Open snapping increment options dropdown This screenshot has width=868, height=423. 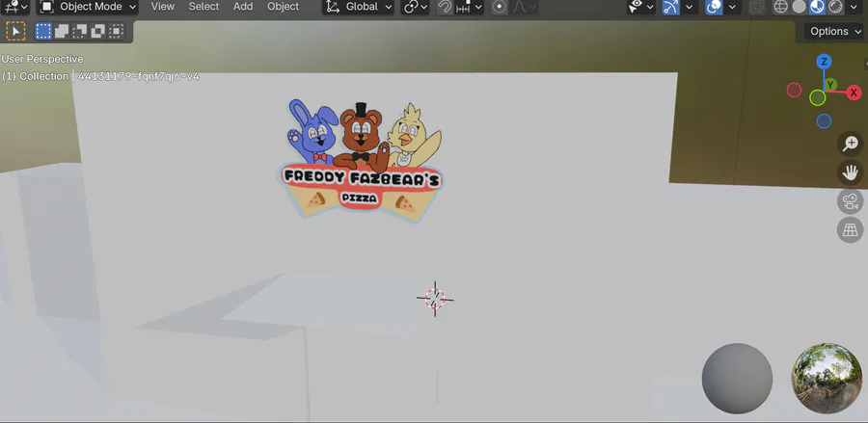469,7
